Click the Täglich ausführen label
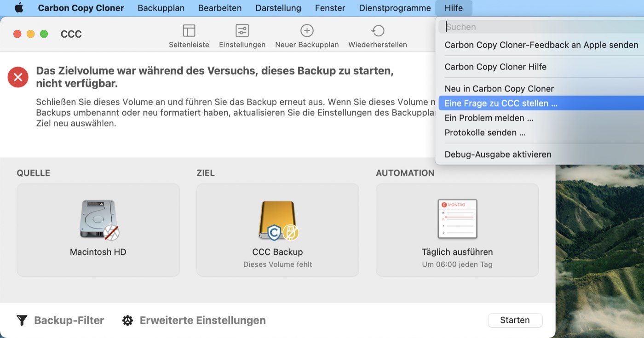 tap(457, 252)
